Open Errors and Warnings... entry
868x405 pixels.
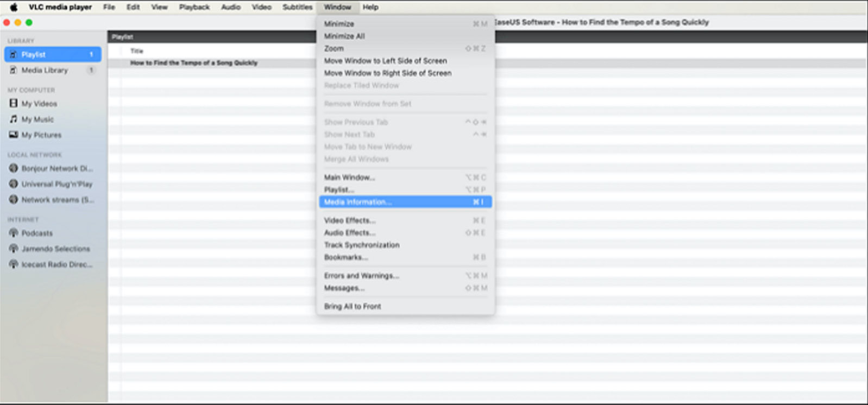coord(405,276)
